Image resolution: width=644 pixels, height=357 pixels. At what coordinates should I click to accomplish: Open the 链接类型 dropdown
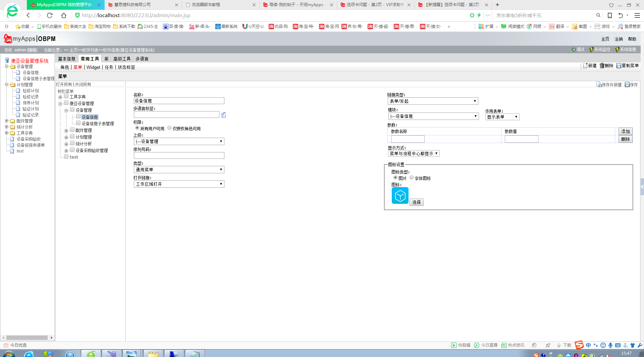click(x=433, y=101)
